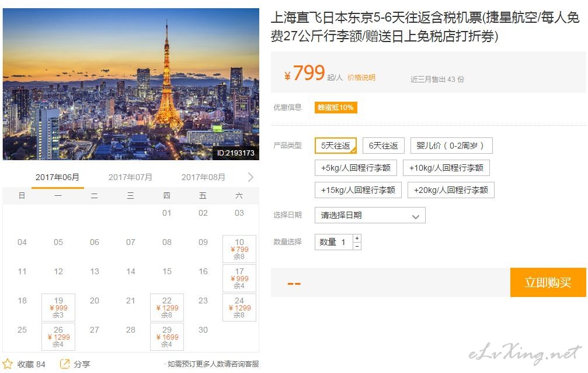Viewport: 588px width, 373px height.
Task: Select June 29 priced ¥1699
Action: (167, 337)
